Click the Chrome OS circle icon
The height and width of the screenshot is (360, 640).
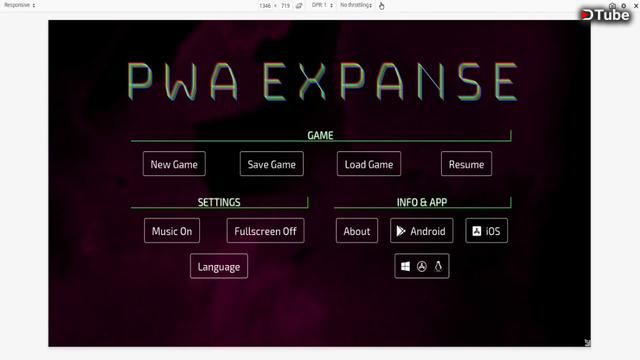pos(422,267)
